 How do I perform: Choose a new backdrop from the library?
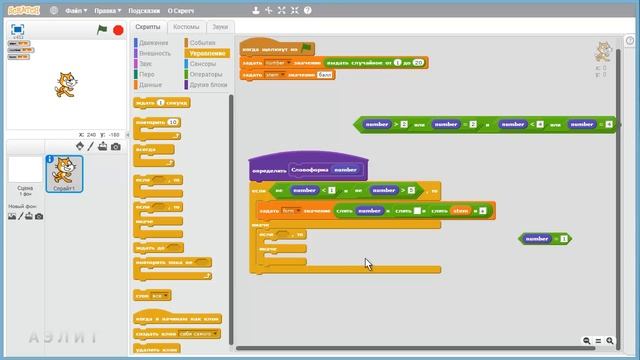click(x=12, y=216)
